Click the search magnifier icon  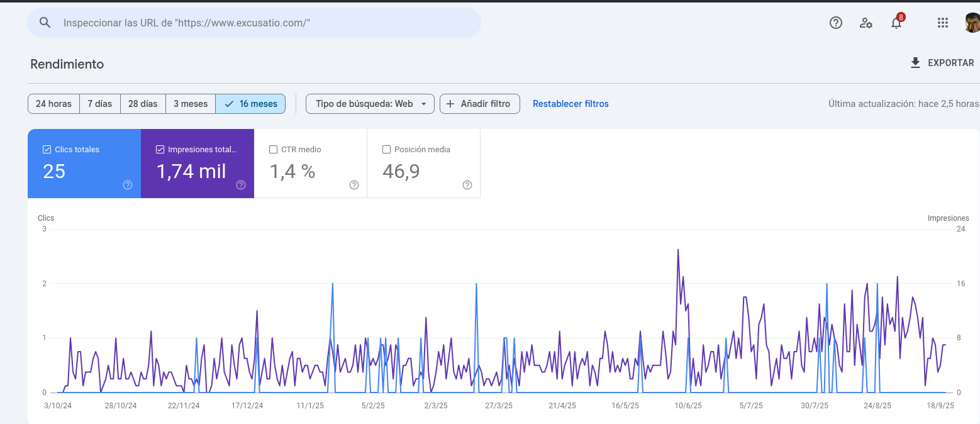click(x=45, y=23)
